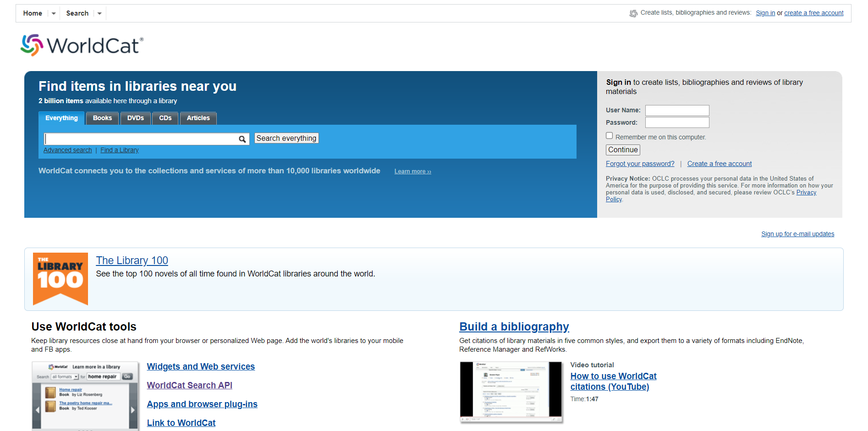
Task: Expand the Home menu dropdown arrow
Action: tap(54, 13)
